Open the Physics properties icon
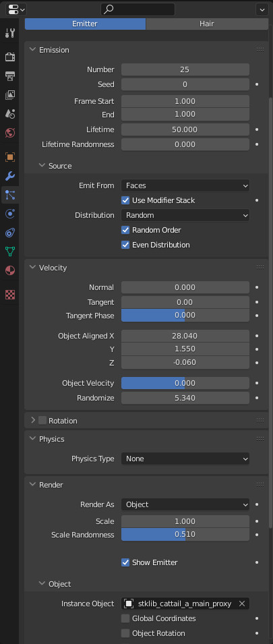Image resolution: width=273 pixels, height=644 pixels. (x=10, y=214)
